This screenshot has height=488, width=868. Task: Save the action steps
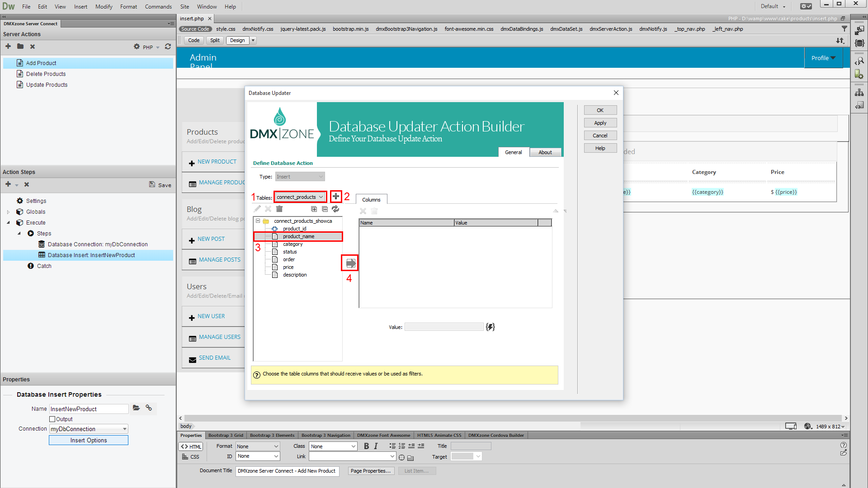160,185
